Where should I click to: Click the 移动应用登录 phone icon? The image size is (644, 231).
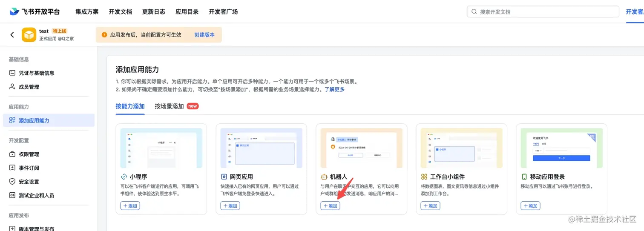tap(524, 177)
